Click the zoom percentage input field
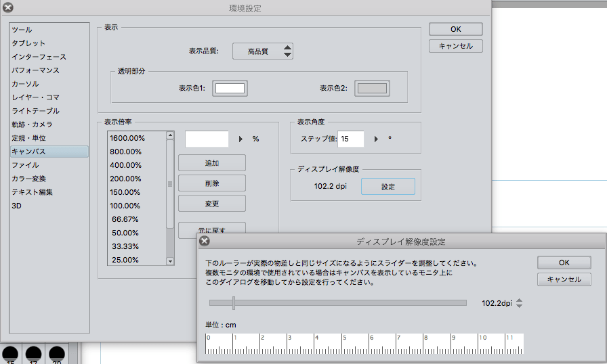The width and height of the screenshot is (607, 364). point(207,139)
